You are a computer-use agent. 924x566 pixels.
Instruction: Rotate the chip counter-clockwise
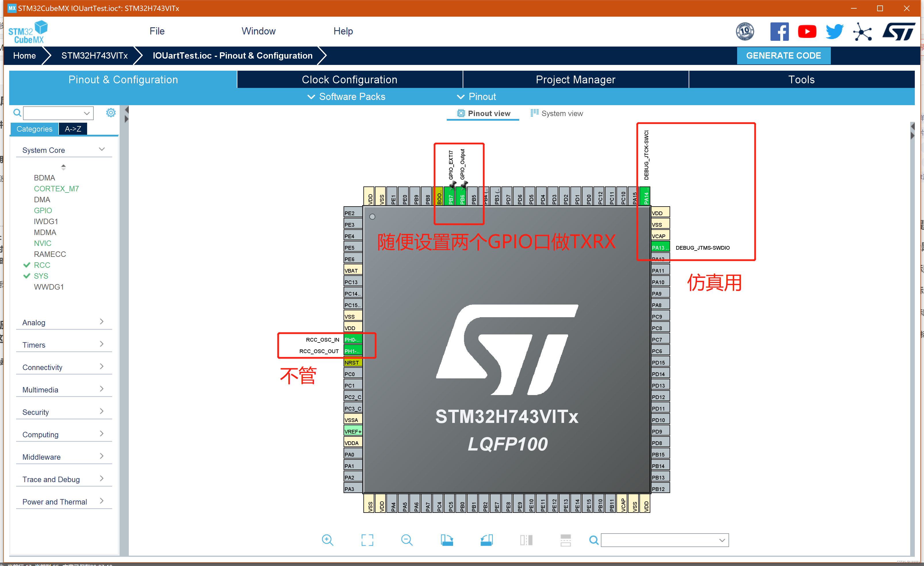(x=486, y=540)
